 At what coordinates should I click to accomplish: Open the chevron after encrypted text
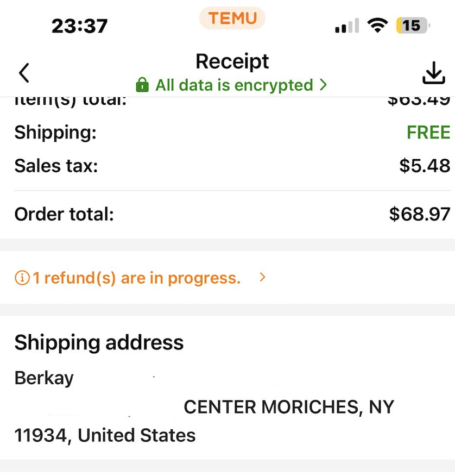coord(324,85)
